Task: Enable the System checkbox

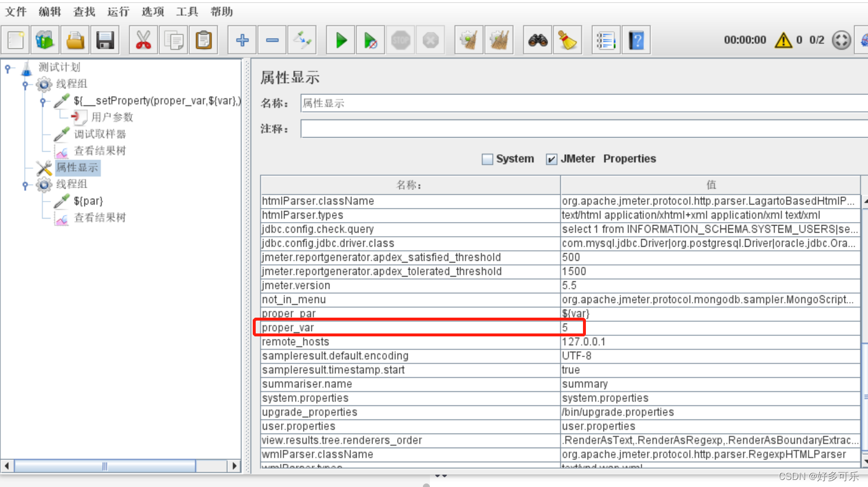Action: coord(487,159)
